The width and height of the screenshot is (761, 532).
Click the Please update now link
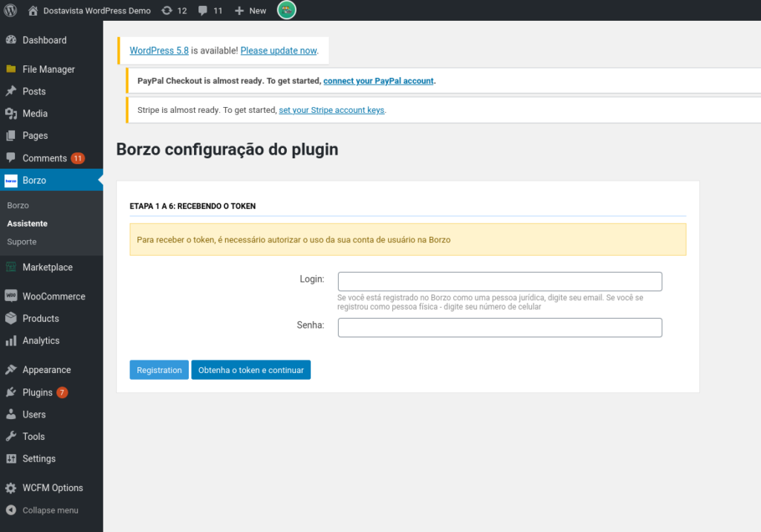(278, 50)
